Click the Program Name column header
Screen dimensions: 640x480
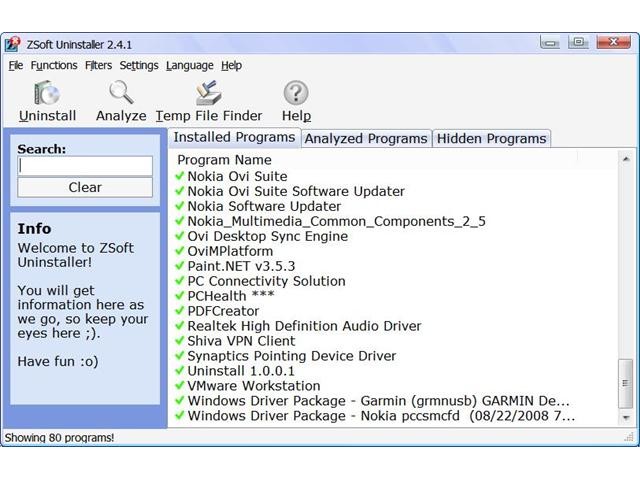click(x=224, y=160)
